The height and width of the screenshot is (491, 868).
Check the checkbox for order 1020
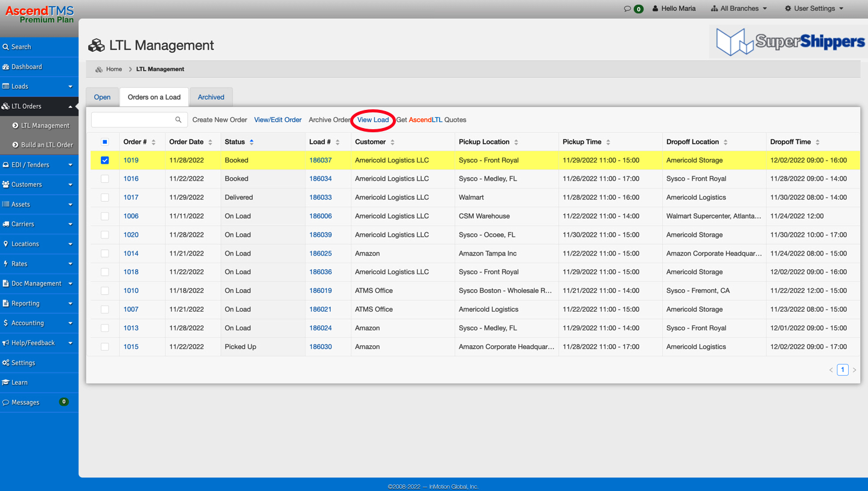(105, 235)
